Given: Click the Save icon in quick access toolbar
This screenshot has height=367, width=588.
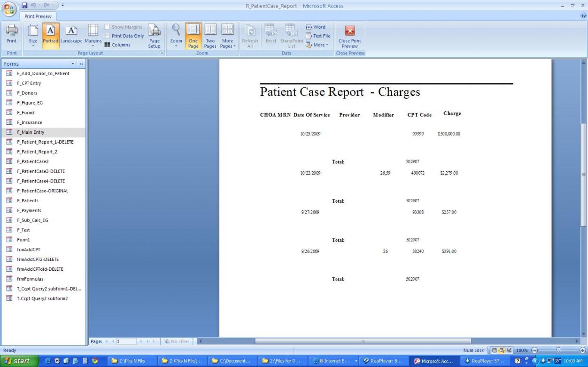Looking at the screenshot, I should click(x=24, y=6).
